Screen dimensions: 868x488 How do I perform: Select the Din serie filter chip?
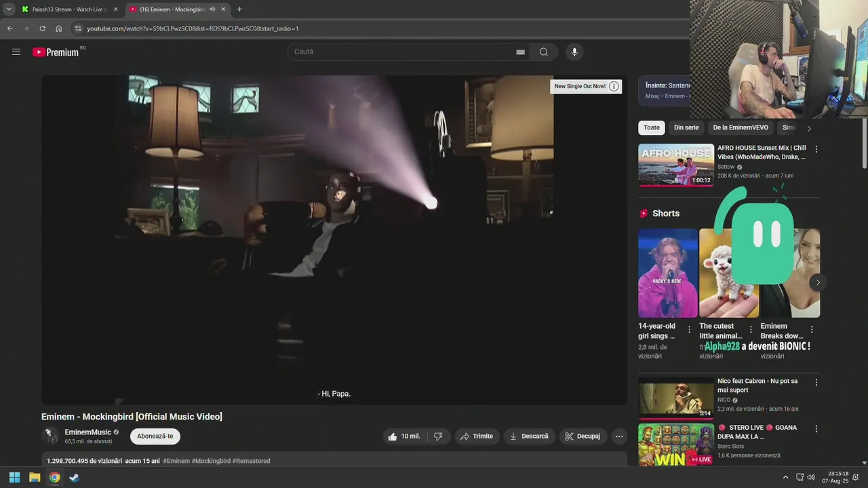click(686, 127)
